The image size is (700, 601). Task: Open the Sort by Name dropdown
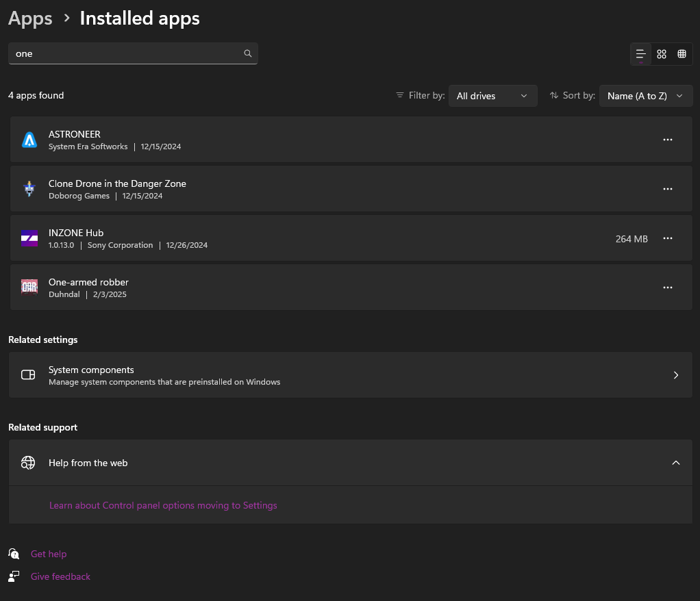pos(645,96)
